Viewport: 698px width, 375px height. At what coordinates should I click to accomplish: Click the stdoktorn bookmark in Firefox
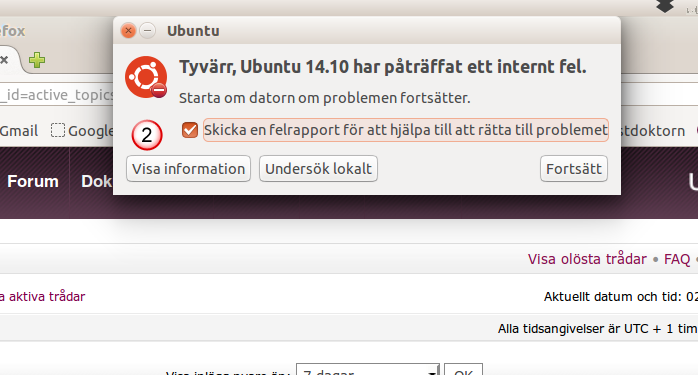[653, 131]
